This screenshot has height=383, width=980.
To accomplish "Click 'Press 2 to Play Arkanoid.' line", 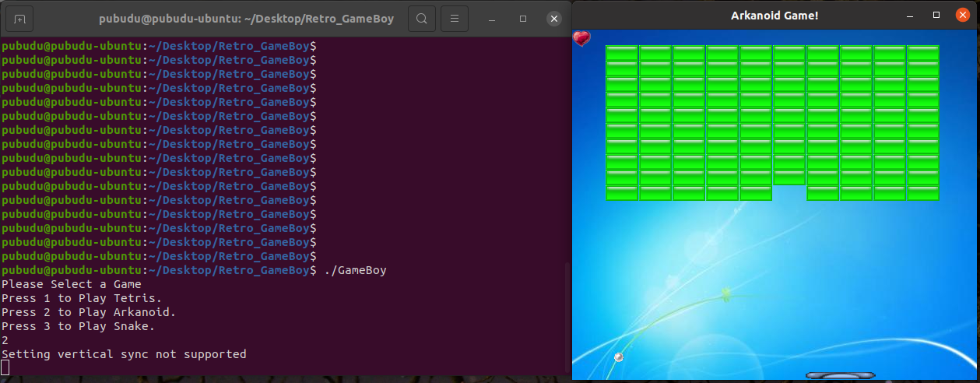I will (89, 312).
